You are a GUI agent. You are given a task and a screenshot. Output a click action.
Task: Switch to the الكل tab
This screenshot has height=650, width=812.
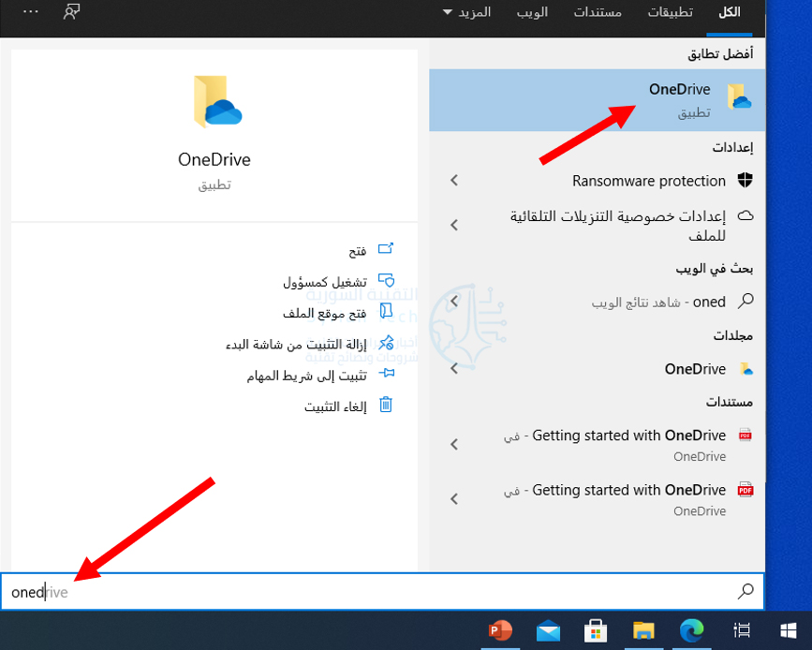click(x=730, y=12)
